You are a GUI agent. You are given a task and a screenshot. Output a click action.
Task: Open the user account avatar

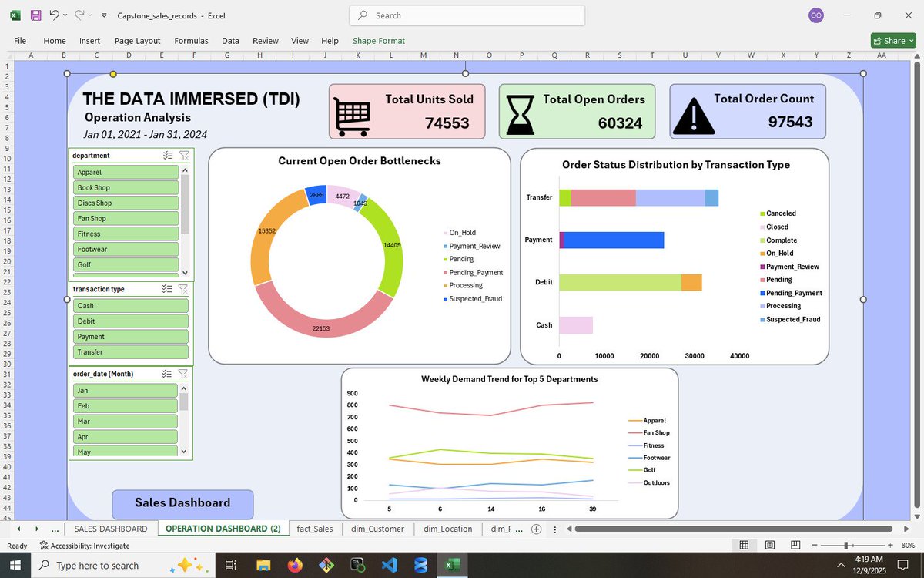pos(815,15)
